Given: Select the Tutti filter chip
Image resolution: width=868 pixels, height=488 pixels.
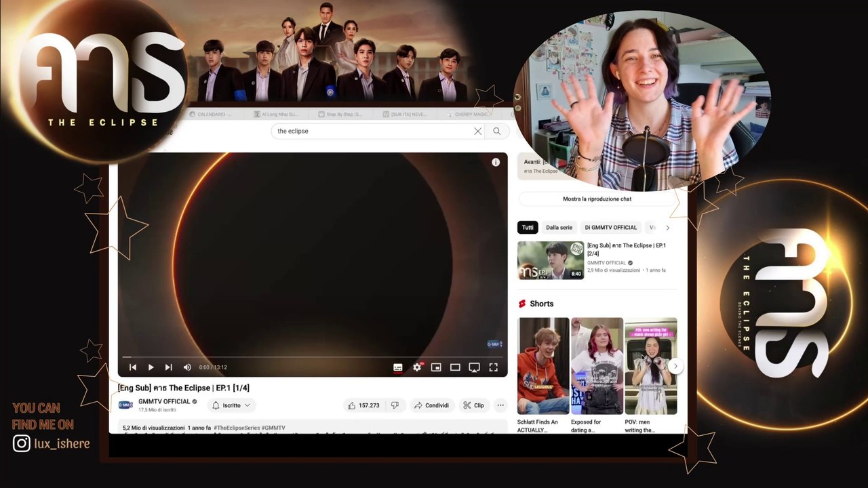Looking at the screenshot, I should [528, 228].
